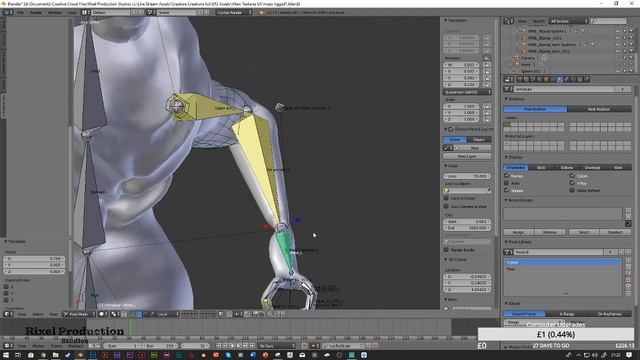The image size is (640, 360).
Task: Switch bone display to Stick
Action: click(541, 168)
